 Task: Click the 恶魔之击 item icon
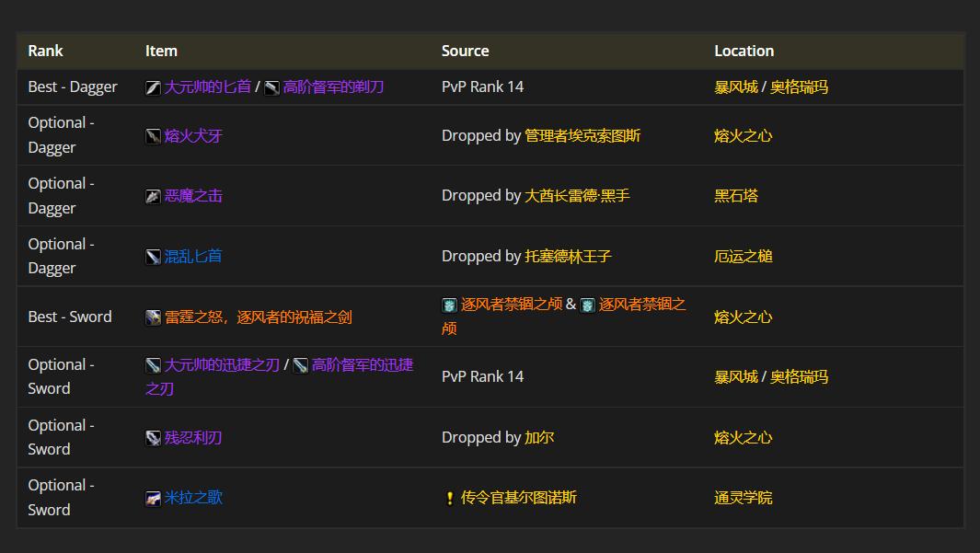(153, 196)
